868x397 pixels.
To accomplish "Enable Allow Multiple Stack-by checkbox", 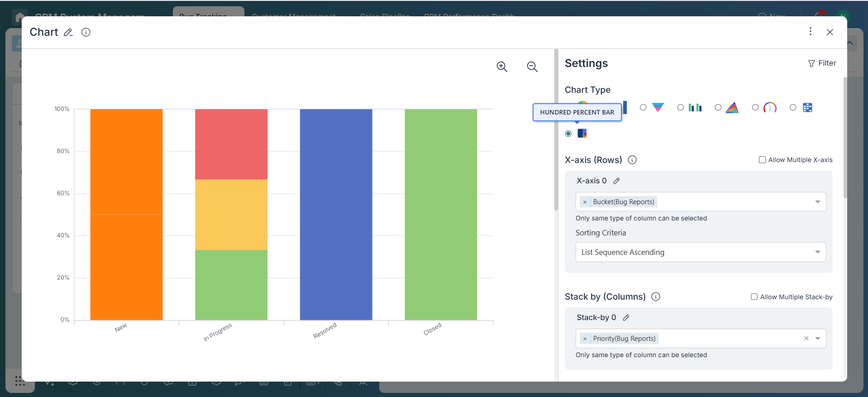I will coord(754,297).
